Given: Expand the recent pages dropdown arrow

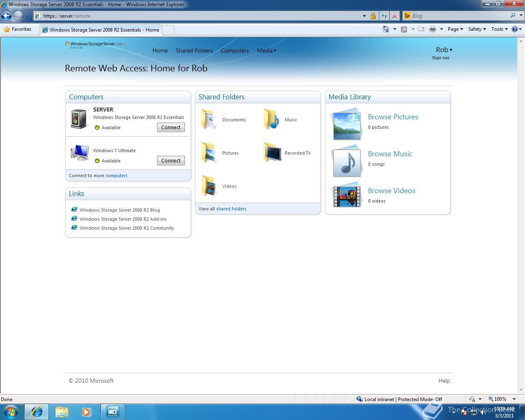Looking at the screenshot, I should (x=27, y=16).
